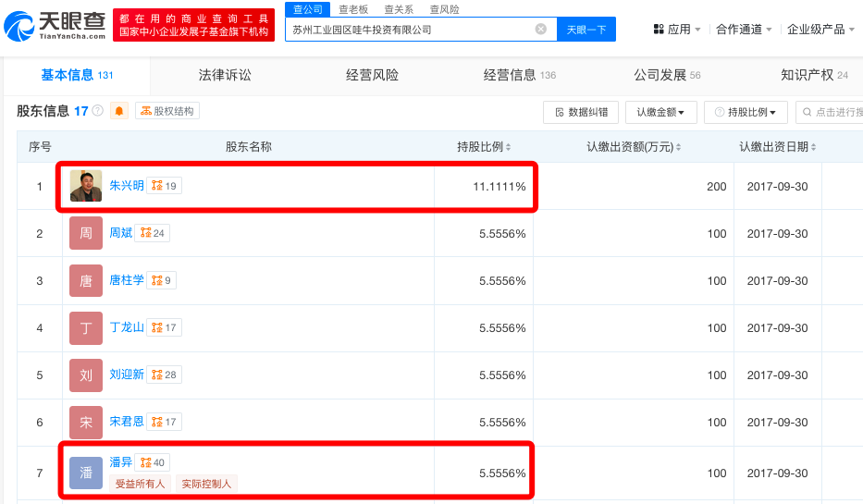The width and height of the screenshot is (863, 504).
Task: Click the 周 avatar for 周斌
Action: [x=86, y=233]
